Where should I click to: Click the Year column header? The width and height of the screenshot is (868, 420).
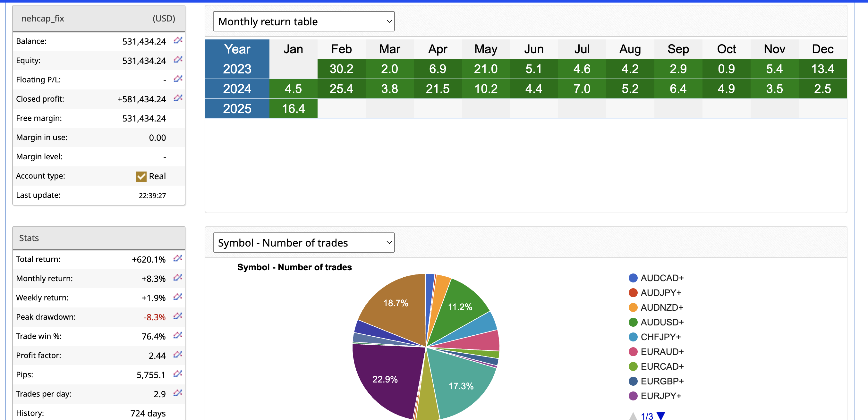click(237, 49)
